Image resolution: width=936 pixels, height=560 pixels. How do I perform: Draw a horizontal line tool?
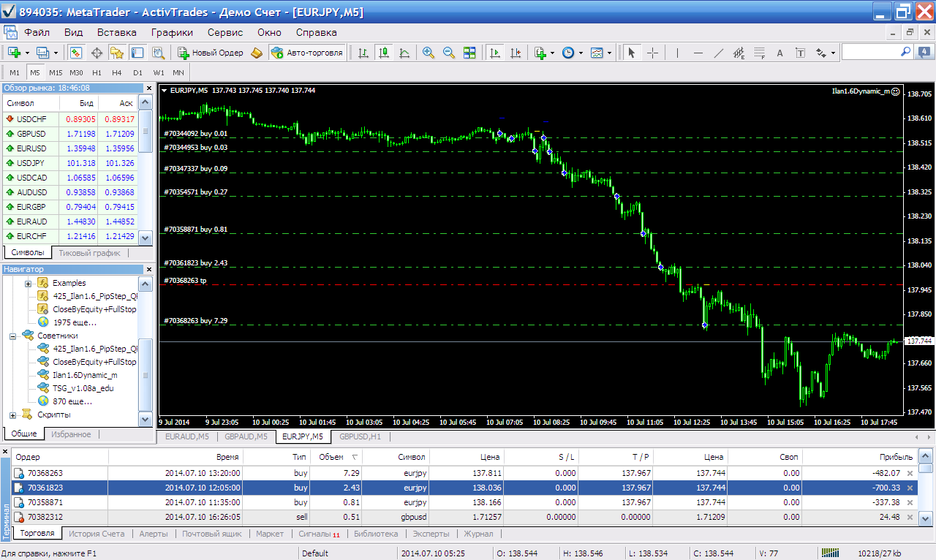pyautogui.click(x=698, y=53)
